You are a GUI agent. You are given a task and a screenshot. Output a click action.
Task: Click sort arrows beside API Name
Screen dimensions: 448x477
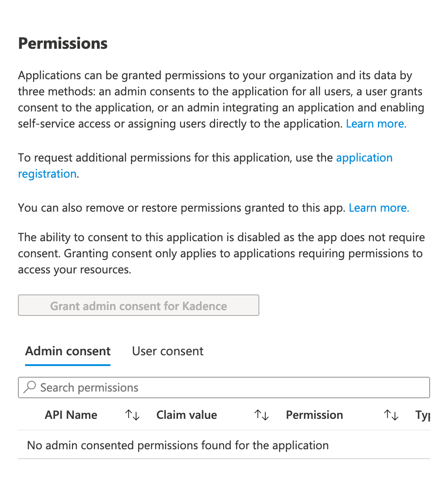tap(132, 415)
